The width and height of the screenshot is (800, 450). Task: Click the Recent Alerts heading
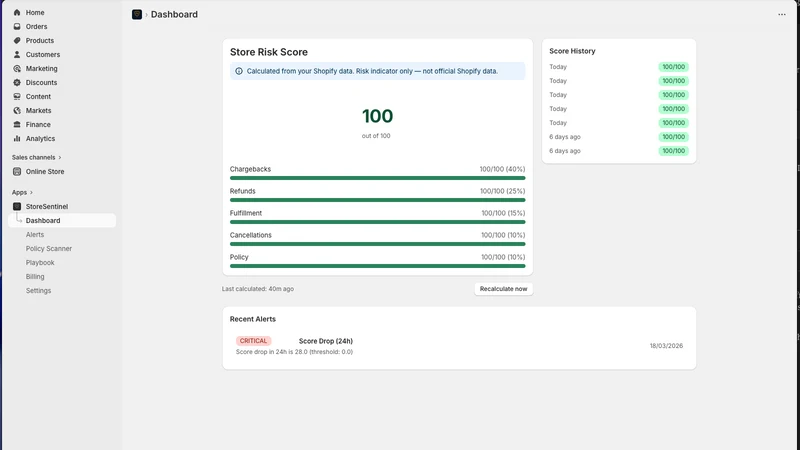(253, 319)
